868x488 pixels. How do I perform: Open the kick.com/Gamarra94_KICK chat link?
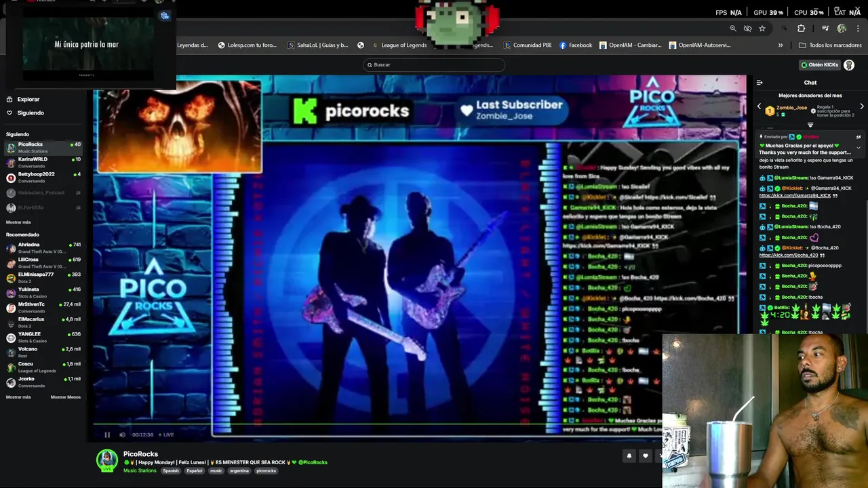click(x=795, y=196)
